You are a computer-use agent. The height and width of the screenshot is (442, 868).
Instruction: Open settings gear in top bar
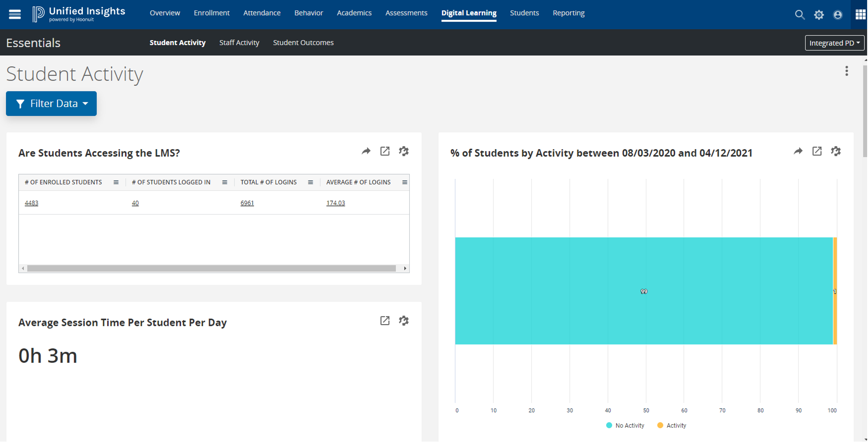point(819,15)
